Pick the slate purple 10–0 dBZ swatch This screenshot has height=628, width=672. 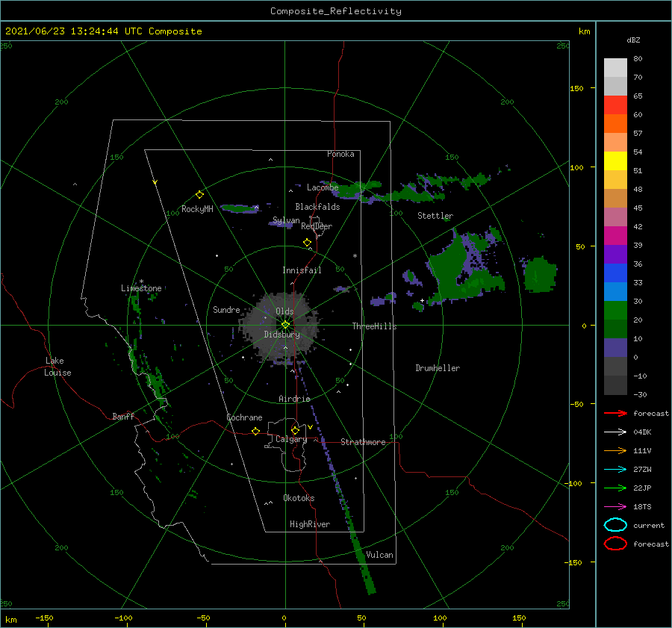click(x=615, y=348)
